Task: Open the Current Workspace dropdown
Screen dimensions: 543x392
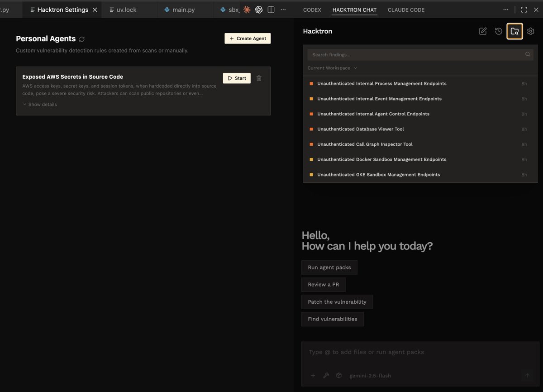Action: [x=332, y=68]
